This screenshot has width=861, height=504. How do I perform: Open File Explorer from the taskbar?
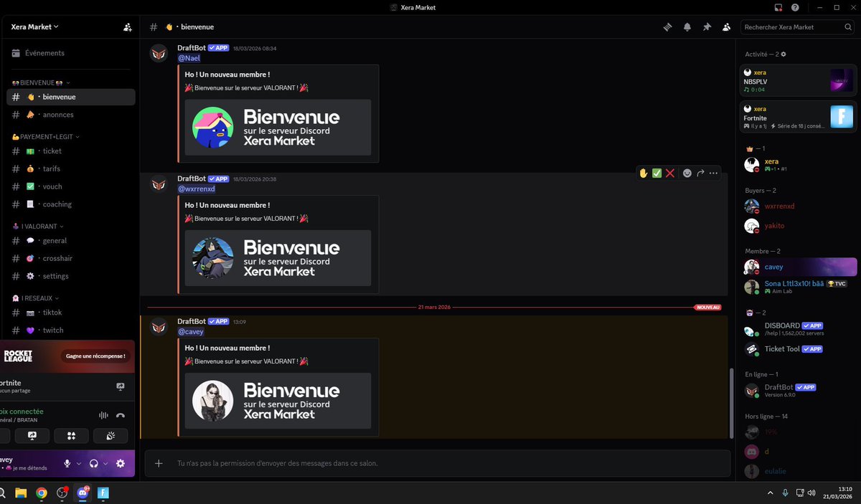pos(21,493)
